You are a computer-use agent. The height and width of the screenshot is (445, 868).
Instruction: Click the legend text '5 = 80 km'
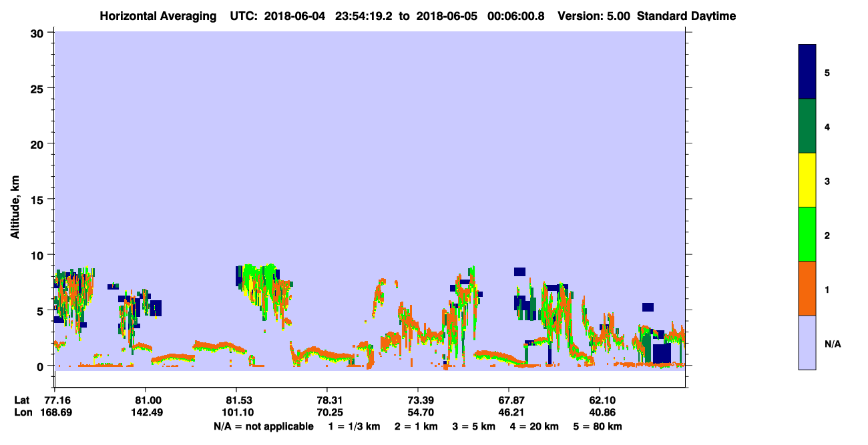[597, 426]
